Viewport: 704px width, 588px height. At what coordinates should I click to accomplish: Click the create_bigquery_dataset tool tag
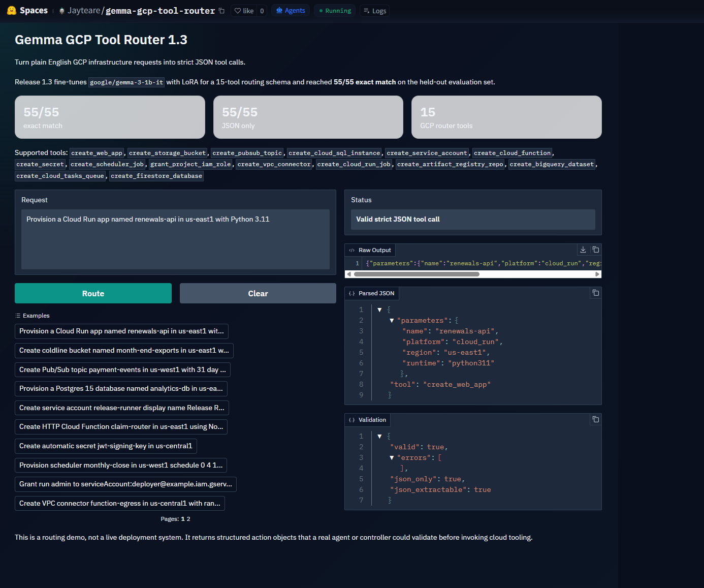552,164
